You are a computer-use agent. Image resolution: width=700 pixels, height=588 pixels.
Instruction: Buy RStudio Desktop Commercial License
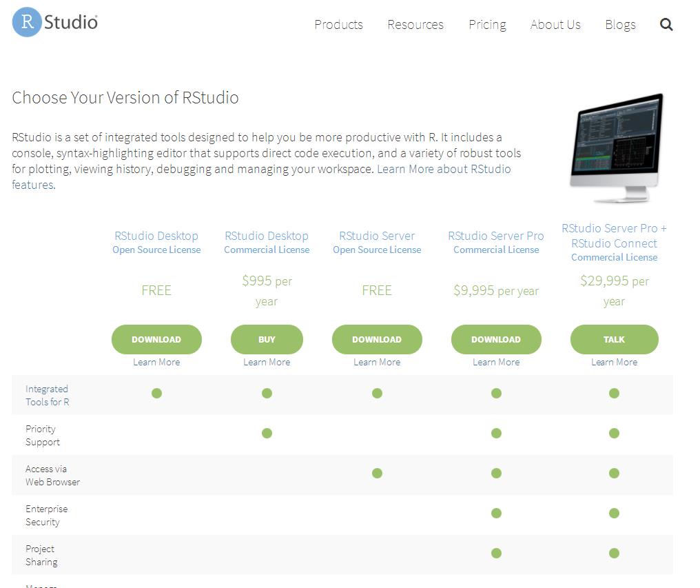tap(267, 340)
